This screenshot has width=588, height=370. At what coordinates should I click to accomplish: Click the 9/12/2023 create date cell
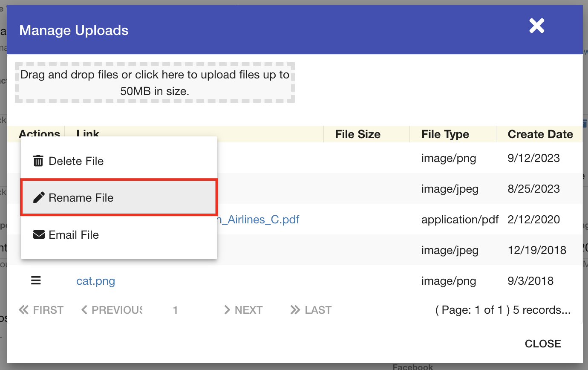click(533, 159)
